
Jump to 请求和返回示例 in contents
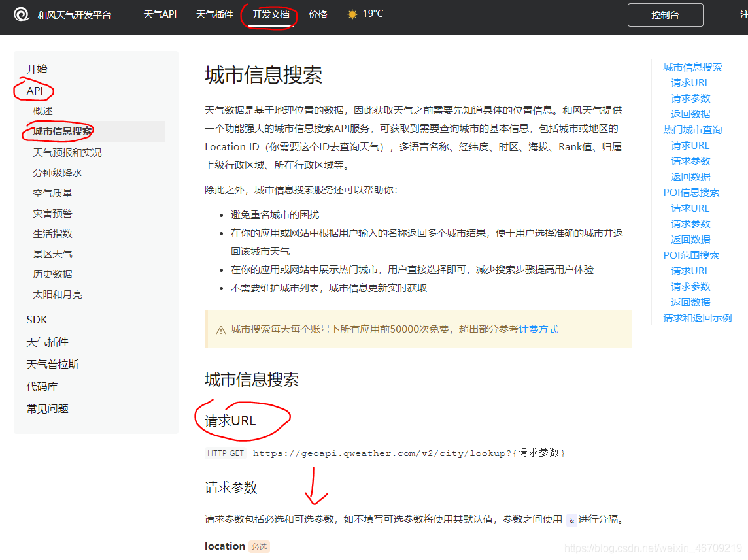(x=697, y=318)
